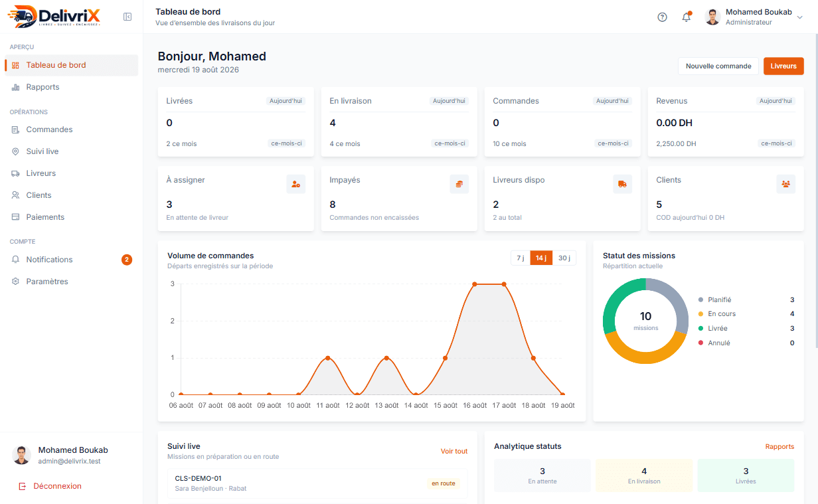Click the Tableau de bord grid icon
Image resolution: width=818 pixels, height=504 pixels.
(15, 65)
